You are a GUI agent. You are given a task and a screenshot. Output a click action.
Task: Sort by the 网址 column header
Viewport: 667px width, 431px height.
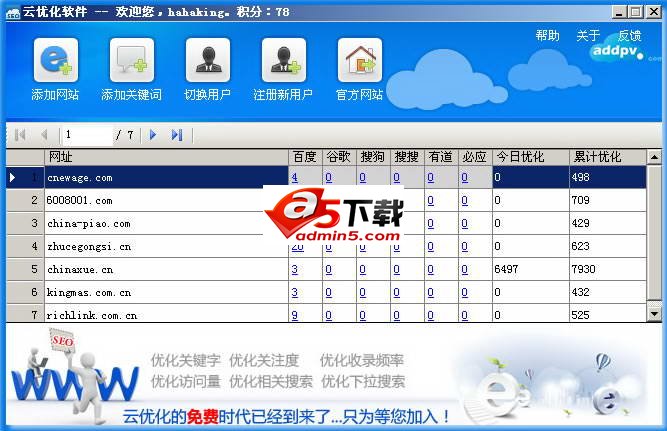166,157
